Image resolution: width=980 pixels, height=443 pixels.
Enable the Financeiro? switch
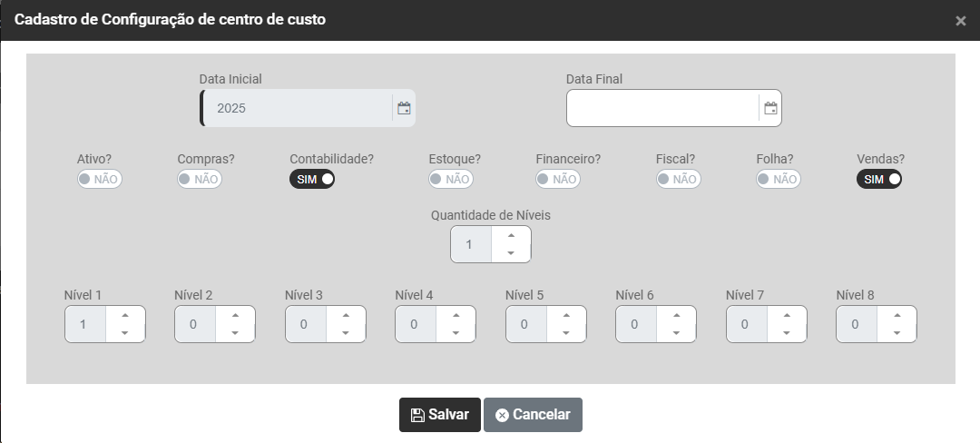pyautogui.click(x=558, y=179)
